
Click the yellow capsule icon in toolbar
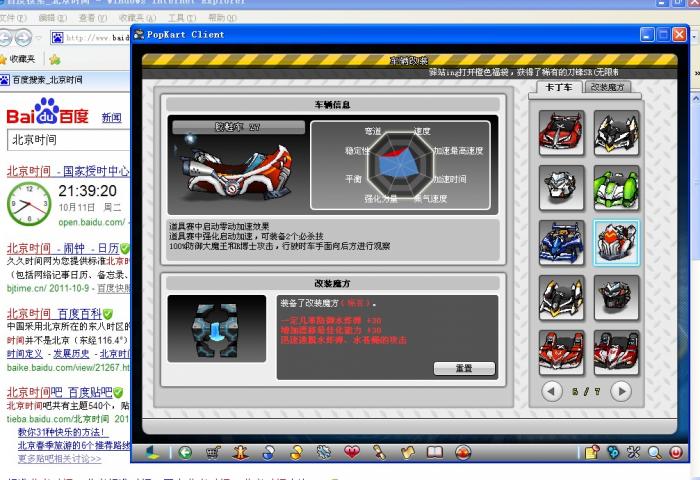coord(296,453)
